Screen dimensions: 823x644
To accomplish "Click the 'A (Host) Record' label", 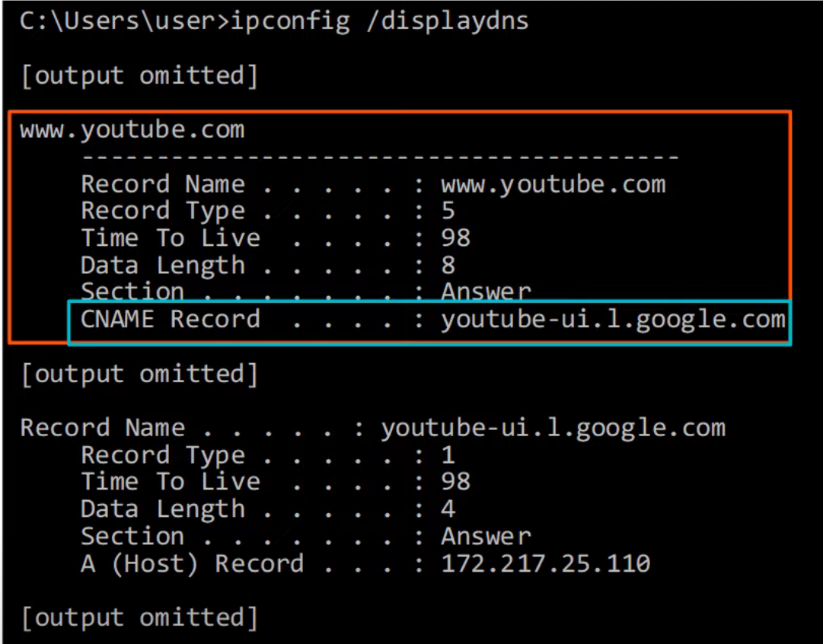I will coord(192,564).
